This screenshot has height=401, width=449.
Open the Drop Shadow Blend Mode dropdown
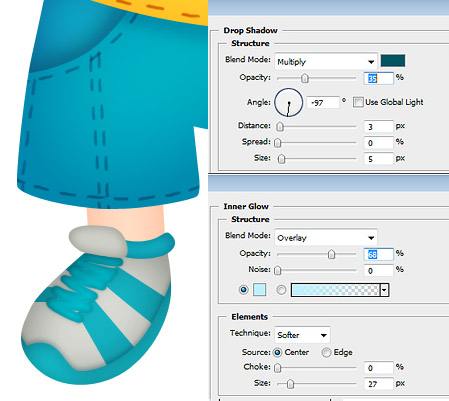tap(326, 61)
